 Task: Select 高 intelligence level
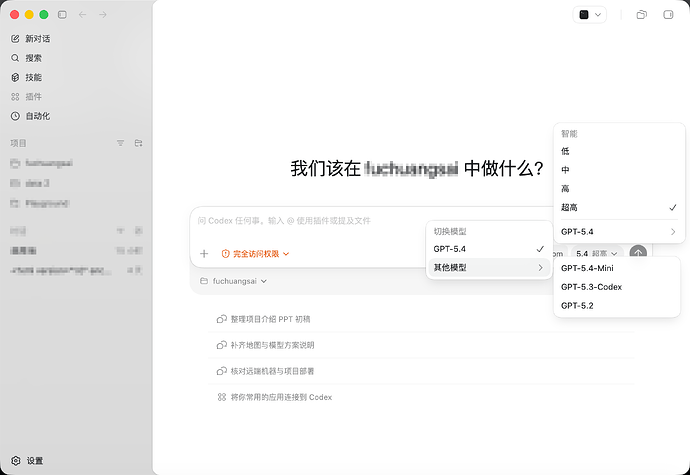pos(619,189)
